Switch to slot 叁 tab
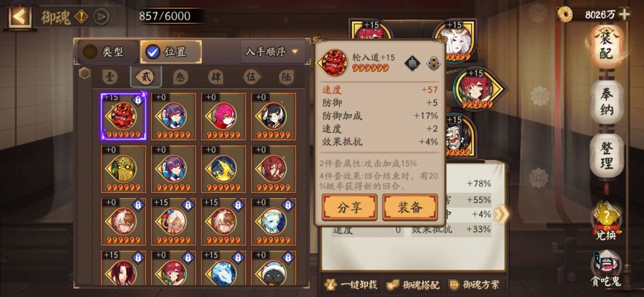The height and width of the screenshot is (297, 644). click(x=180, y=77)
